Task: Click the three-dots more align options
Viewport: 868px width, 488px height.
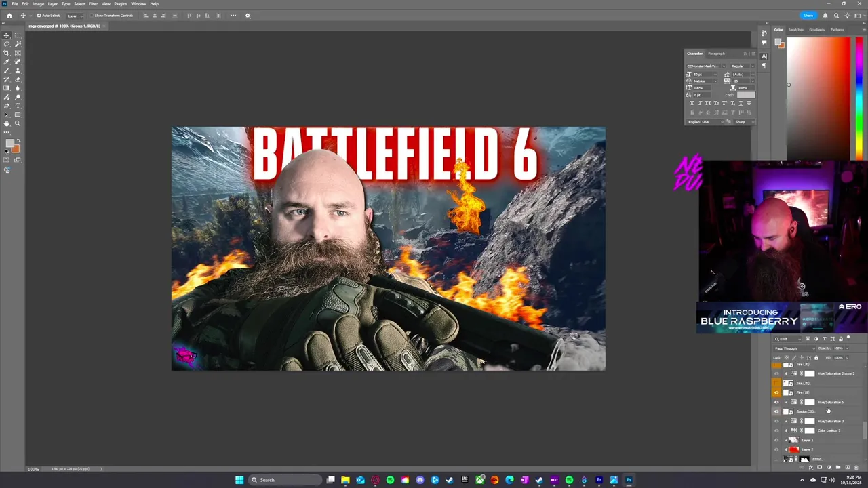Action: tap(233, 15)
